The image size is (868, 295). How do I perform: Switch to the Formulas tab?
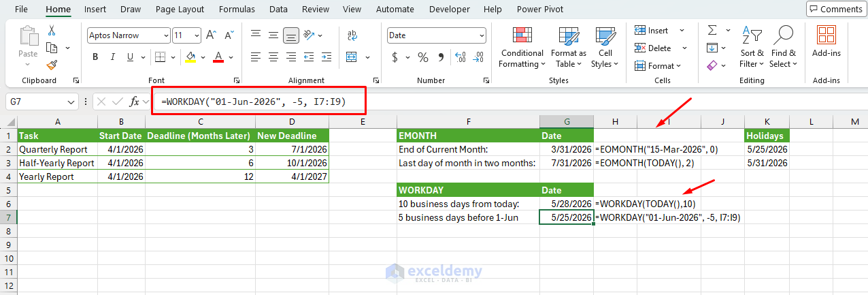[237, 9]
